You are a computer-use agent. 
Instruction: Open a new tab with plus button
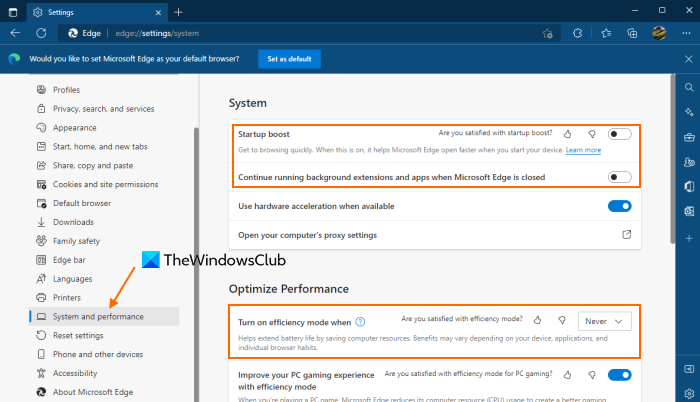178,12
